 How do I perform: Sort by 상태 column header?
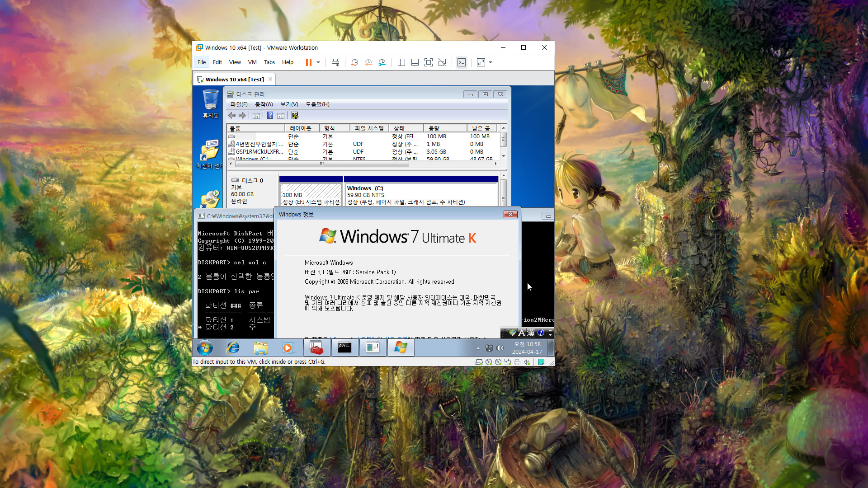point(406,128)
